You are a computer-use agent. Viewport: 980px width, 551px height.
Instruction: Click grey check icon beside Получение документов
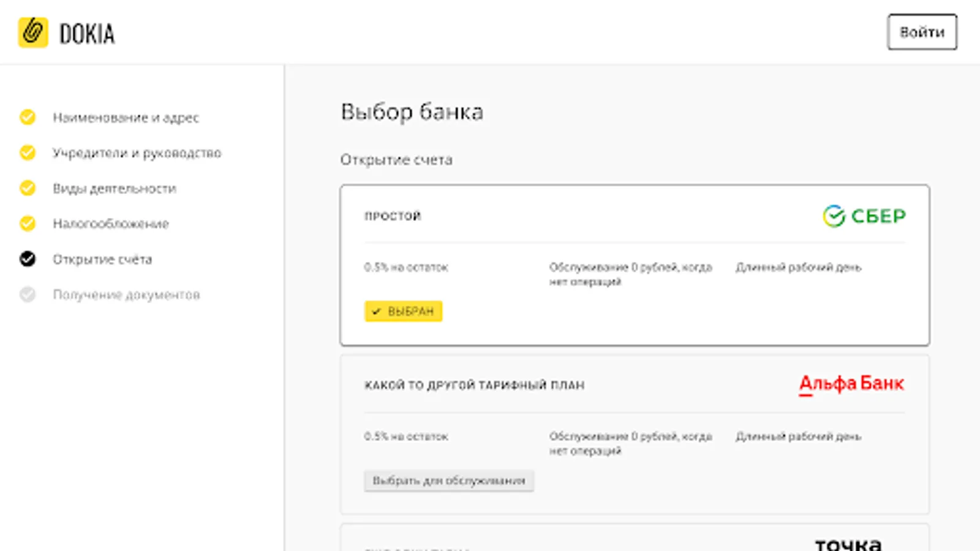pyautogui.click(x=28, y=294)
